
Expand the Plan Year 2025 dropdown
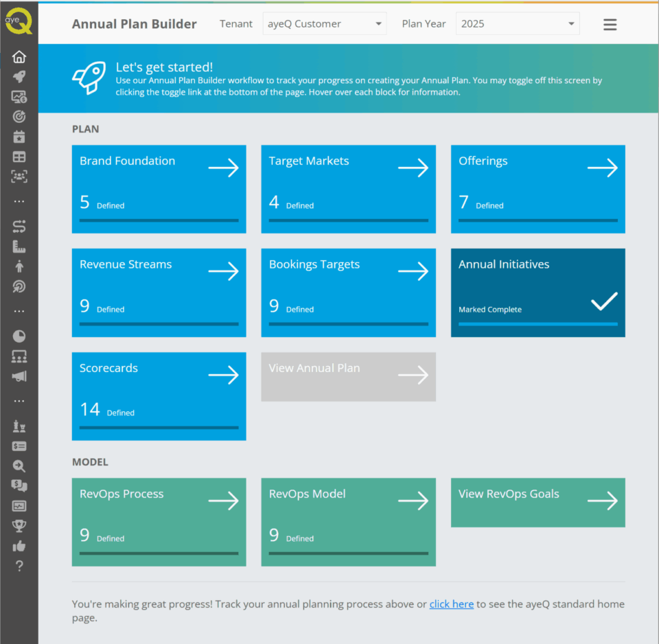click(518, 24)
